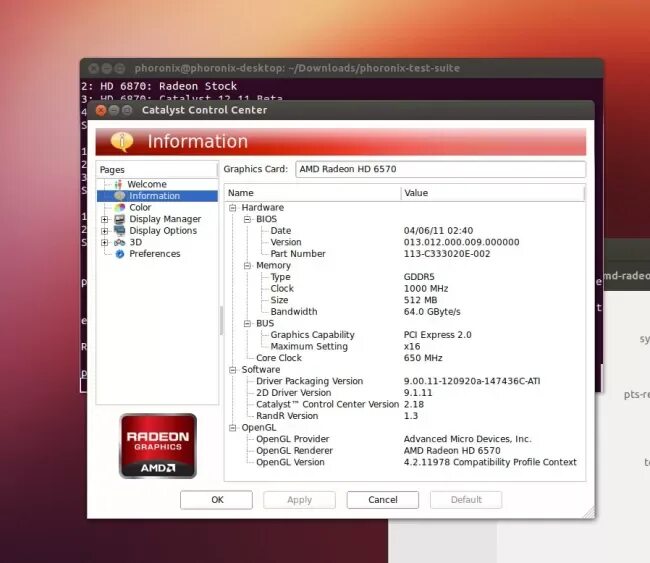
Task: Click the OK button
Action: [x=216, y=500]
